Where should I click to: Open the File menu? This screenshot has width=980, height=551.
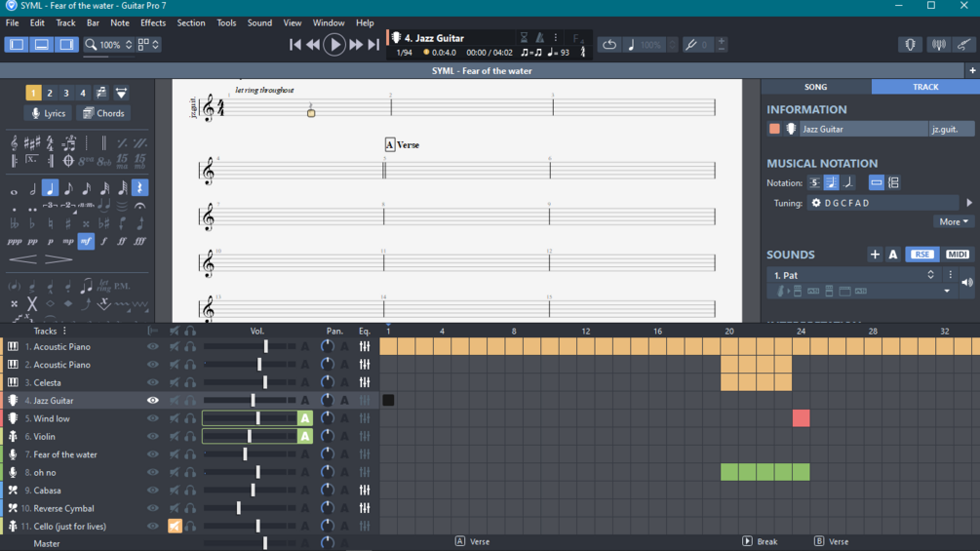pyautogui.click(x=12, y=22)
